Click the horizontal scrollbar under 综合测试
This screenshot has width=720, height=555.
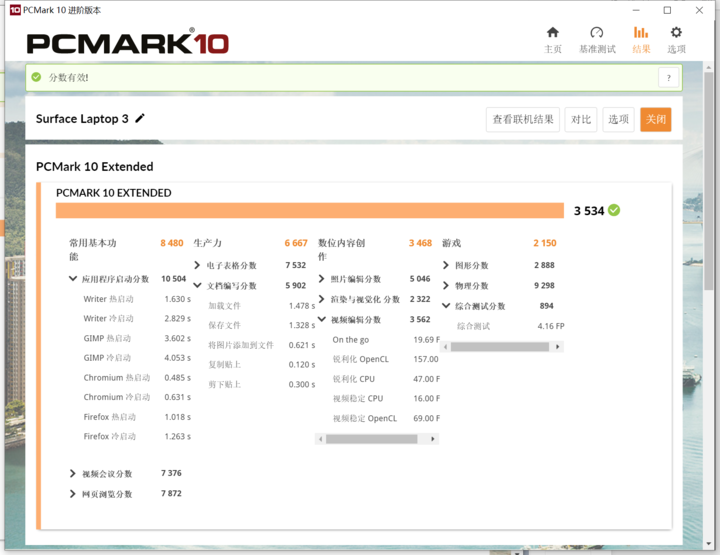(500, 347)
